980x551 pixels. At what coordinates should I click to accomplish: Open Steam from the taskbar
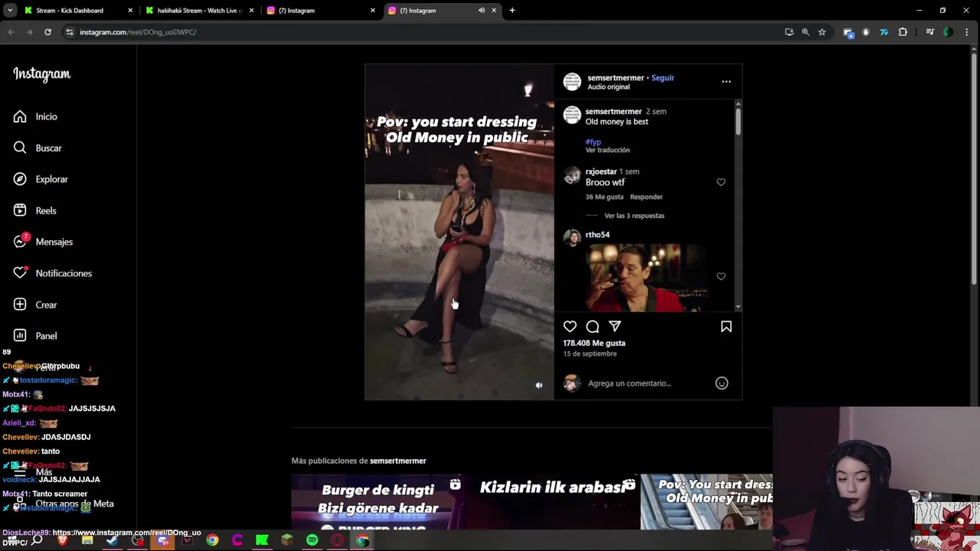pos(113,540)
